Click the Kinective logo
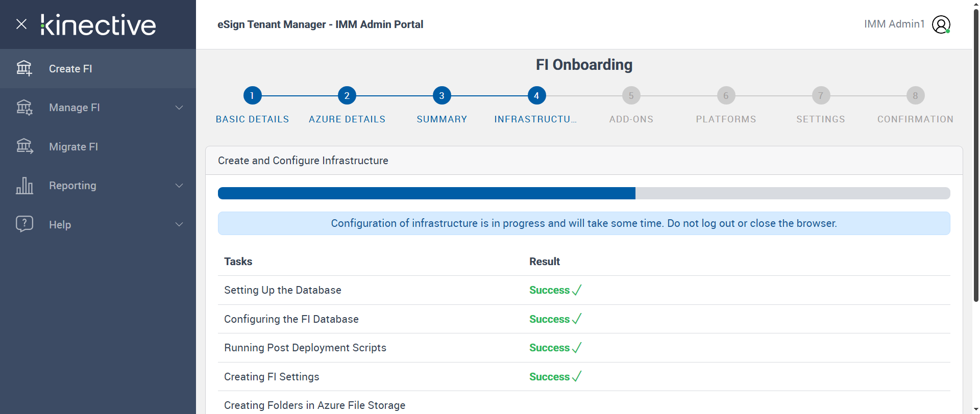 point(99,25)
